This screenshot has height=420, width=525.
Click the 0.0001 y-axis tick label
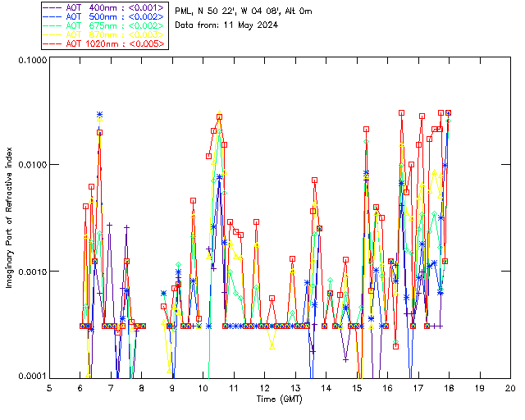click(x=32, y=377)
